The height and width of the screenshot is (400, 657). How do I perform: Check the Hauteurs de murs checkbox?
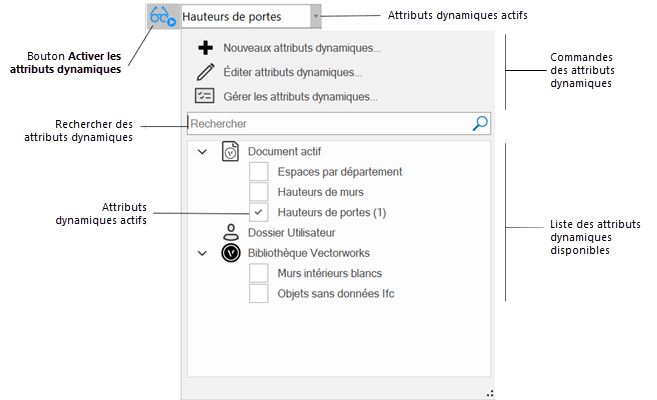(x=258, y=192)
